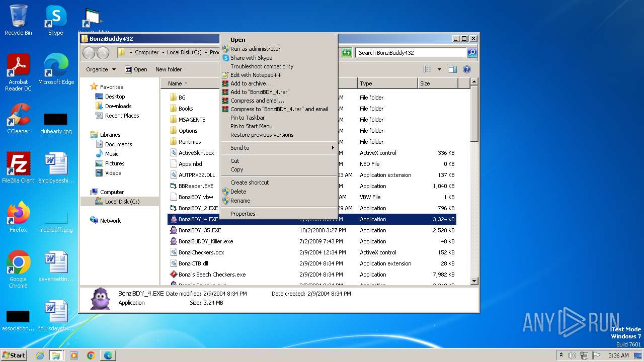Viewport: 644px width, 362px height.
Task: Expand the Send to submenu
Action: point(279,148)
